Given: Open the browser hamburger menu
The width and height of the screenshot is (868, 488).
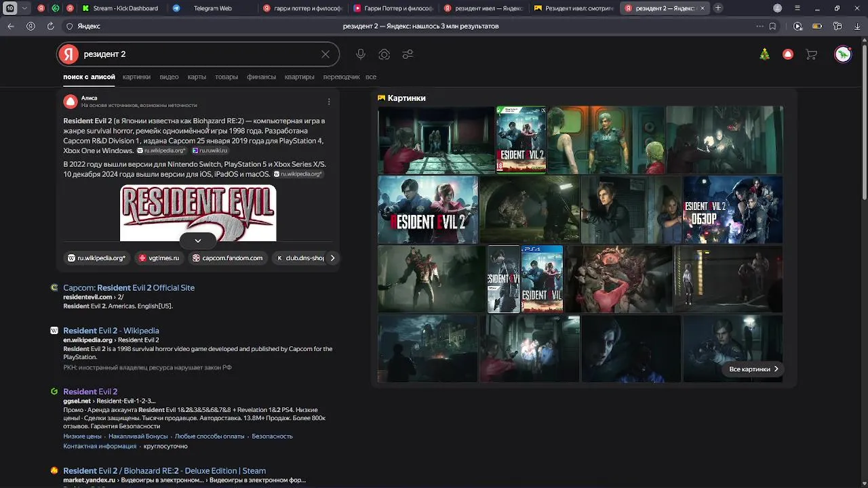Looking at the screenshot, I should 797,8.
